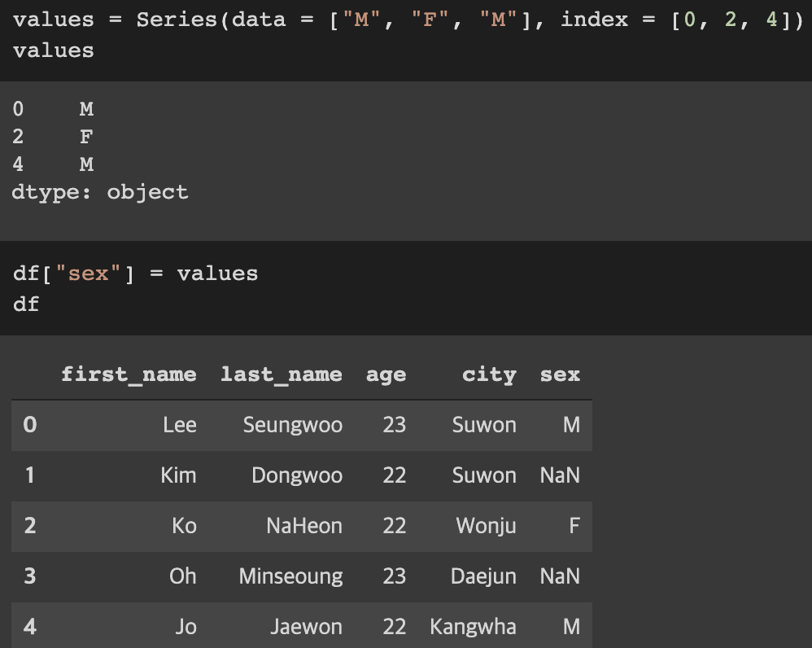Click the code cell with df["sex"] = values
This screenshot has width=812, height=648.
pyautogui.click(x=406, y=288)
